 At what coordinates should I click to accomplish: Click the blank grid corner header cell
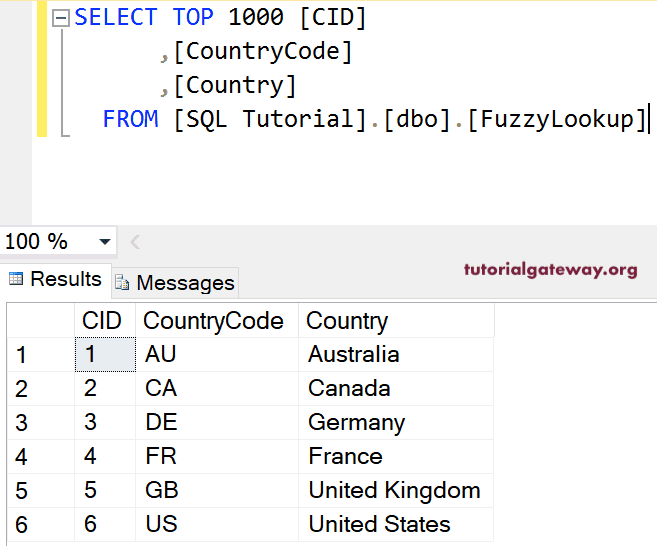click(x=41, y=321)
